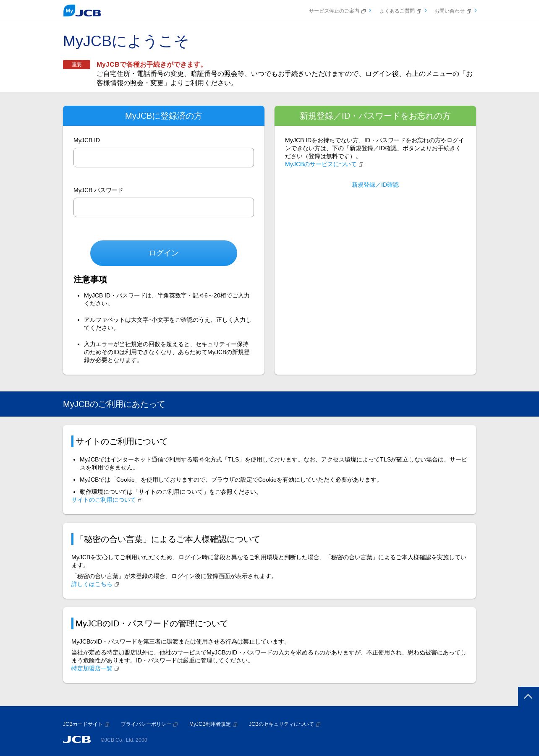Viewport: 539px width, 756px height.
Task: Click the 新規登録／ID確認 link
Action: (375, 185)
